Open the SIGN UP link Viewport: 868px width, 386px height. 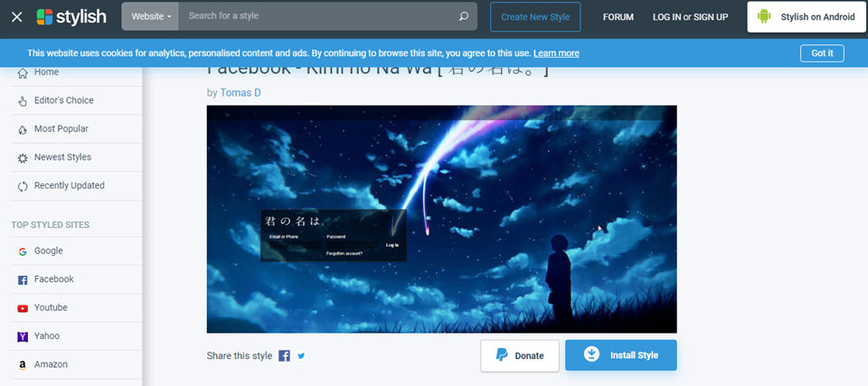click(x=711, y=17)
